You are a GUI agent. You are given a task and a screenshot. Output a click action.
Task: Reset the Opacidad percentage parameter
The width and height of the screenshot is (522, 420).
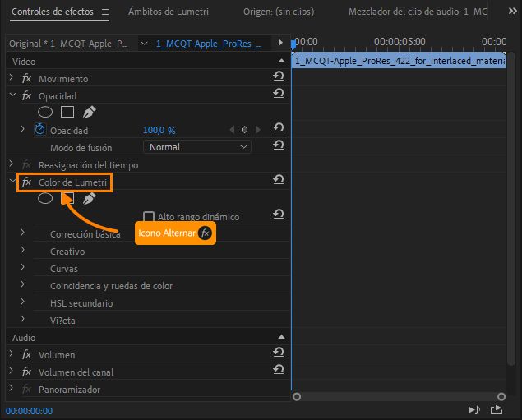279,128
